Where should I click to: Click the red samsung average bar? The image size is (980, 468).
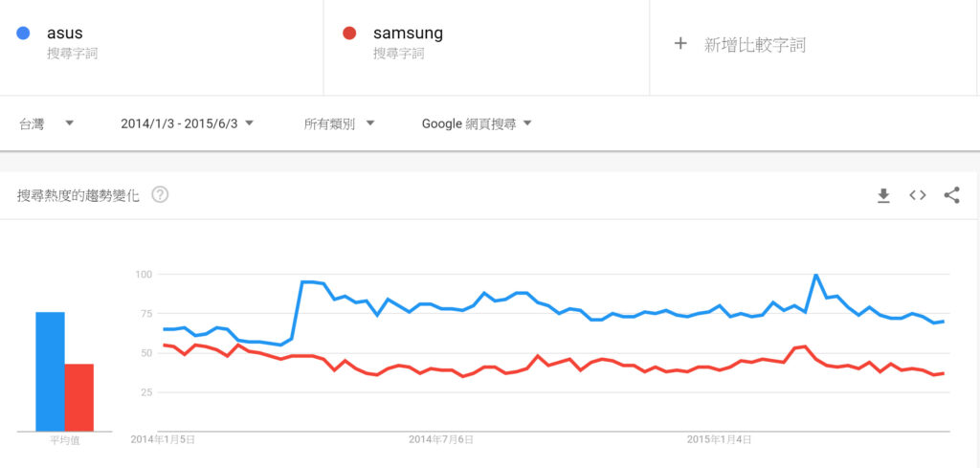click(78, 397)
